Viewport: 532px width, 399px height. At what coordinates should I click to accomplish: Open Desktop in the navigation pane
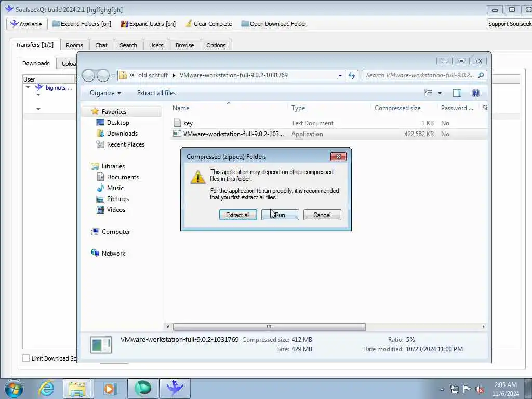click(118, 123)
